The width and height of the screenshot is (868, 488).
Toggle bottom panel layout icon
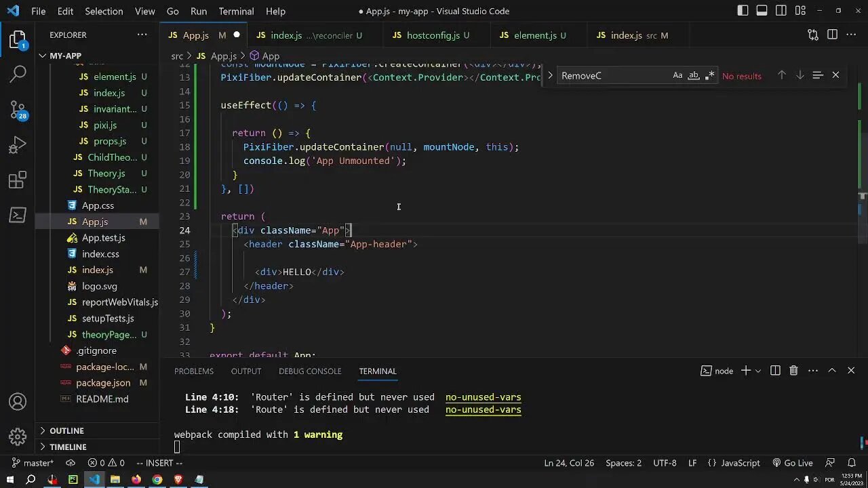coord(762,11)
